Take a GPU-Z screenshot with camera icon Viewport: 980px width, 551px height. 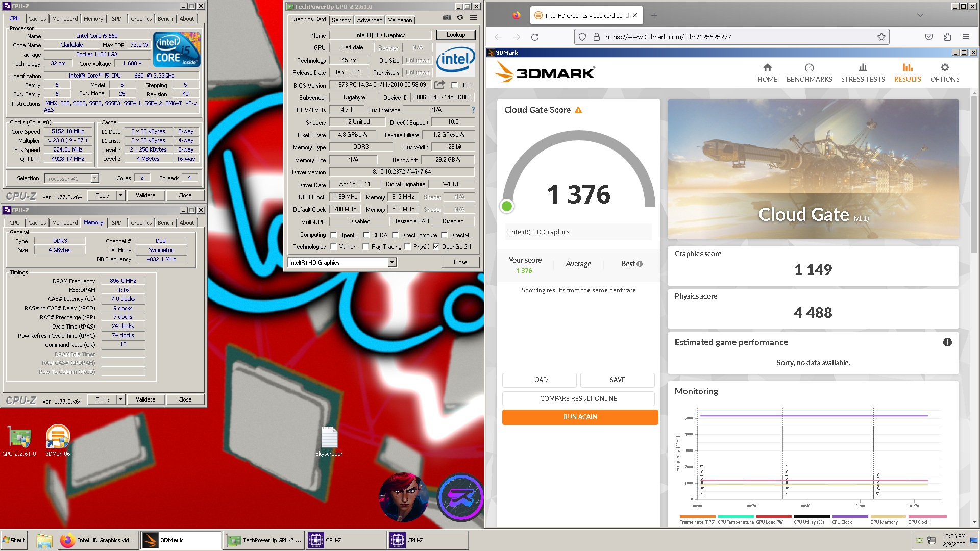pyautogui.click(x=447, y=18)
